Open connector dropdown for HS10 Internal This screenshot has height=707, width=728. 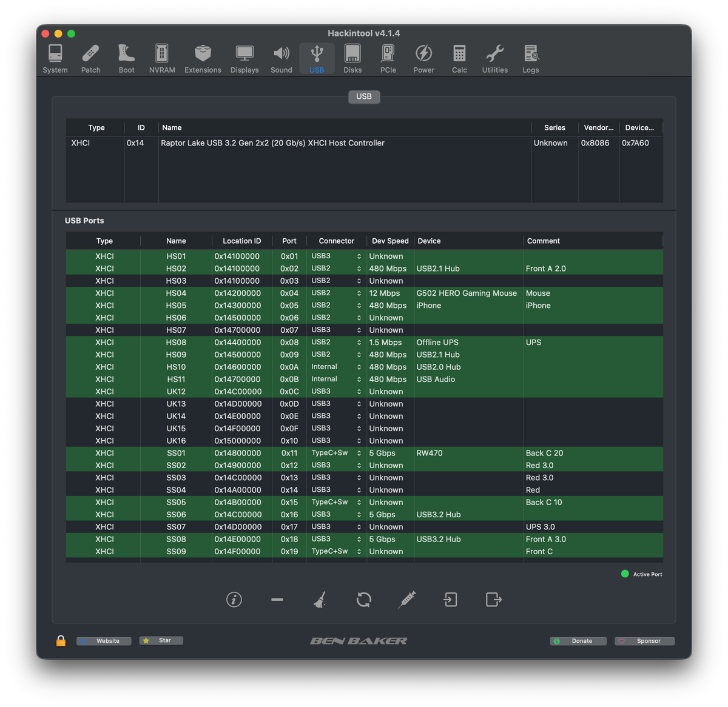pos(337,367)
